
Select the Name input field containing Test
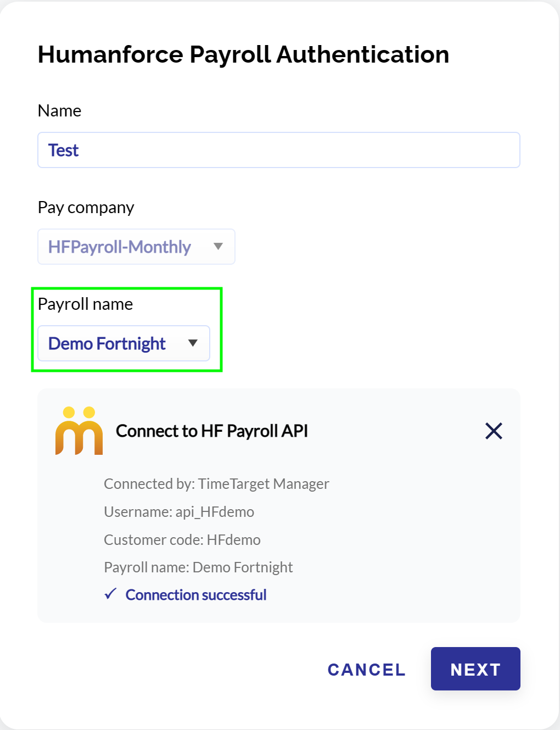(x=278, y=149)
